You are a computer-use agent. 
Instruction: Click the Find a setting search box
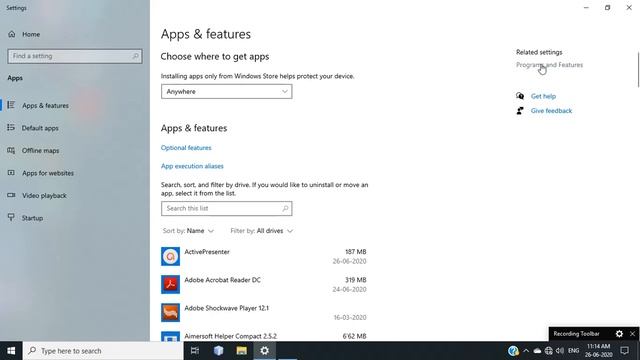coord(75,56)
